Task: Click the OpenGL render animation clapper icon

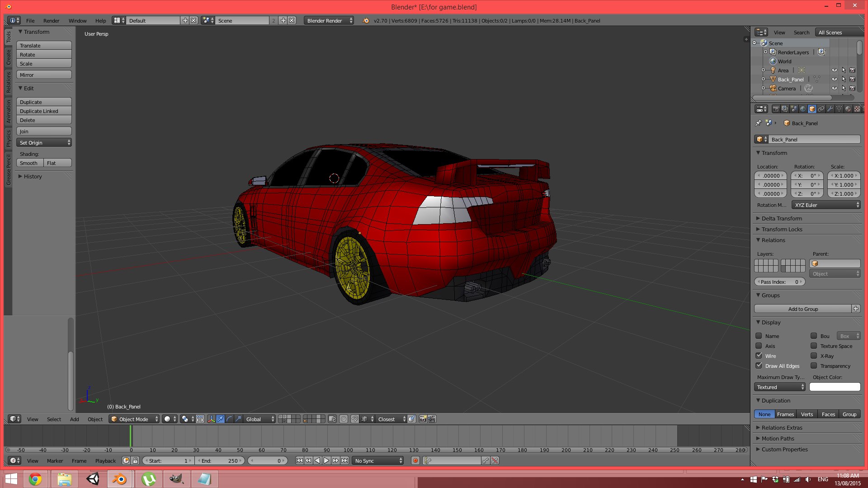Action: pos(432,419)
